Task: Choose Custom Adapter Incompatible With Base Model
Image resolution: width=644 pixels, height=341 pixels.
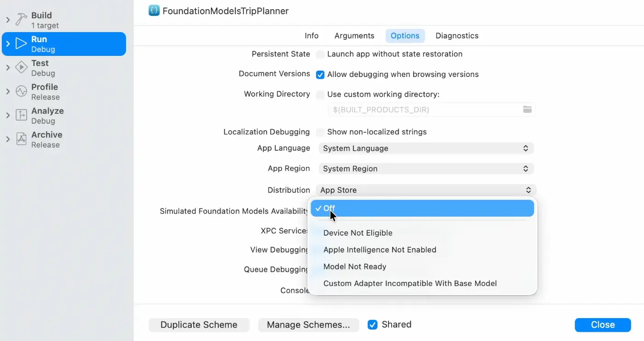Action: [x=422, y=284]
